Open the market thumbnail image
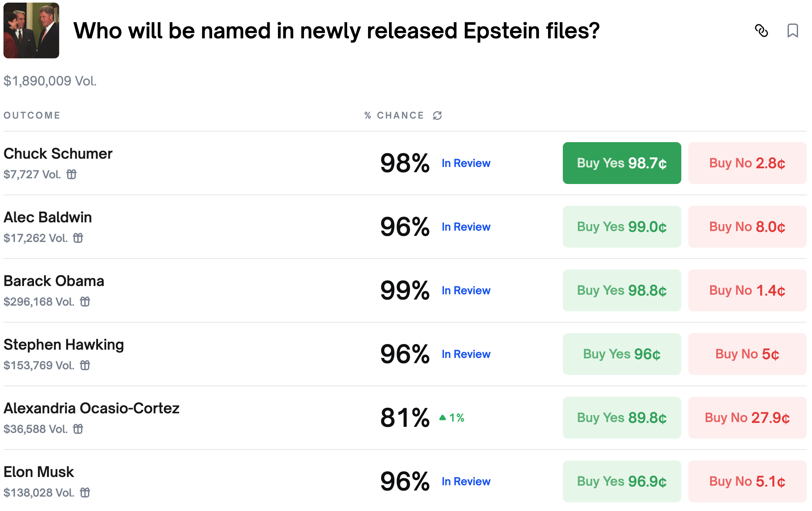 tap(31, 31)
